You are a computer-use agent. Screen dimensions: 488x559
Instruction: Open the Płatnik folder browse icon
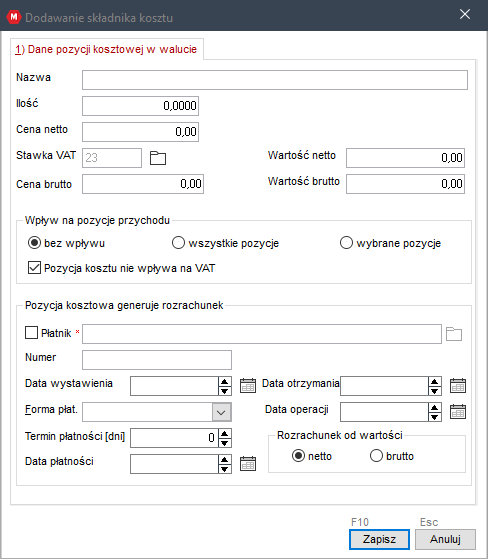[x=454, y=334]
